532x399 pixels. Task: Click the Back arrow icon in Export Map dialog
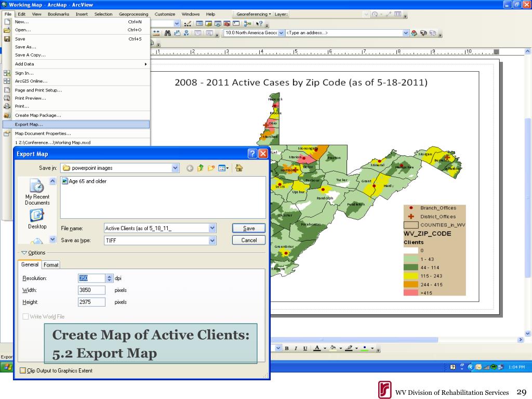click(190, 168)
